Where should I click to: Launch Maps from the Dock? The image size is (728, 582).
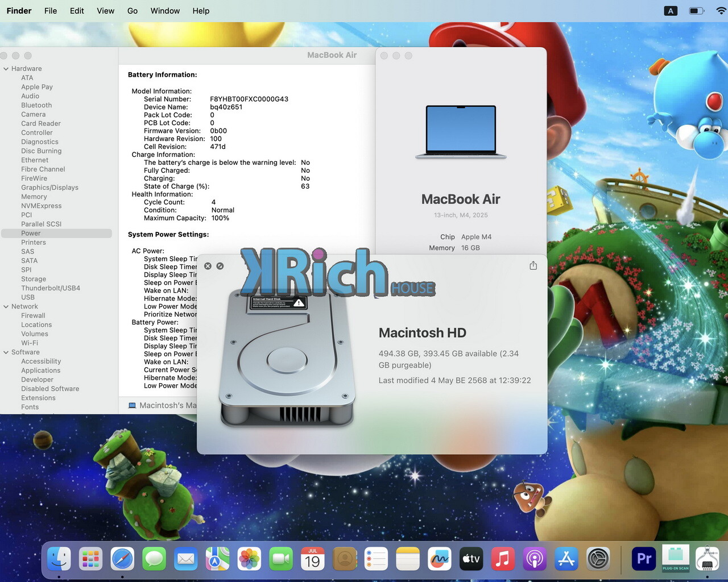point(217,559)
